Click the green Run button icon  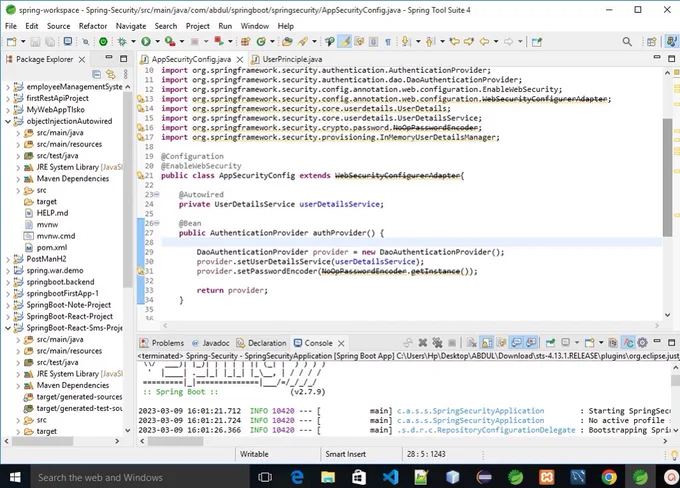pyautogui.click(x=146, y=42)
